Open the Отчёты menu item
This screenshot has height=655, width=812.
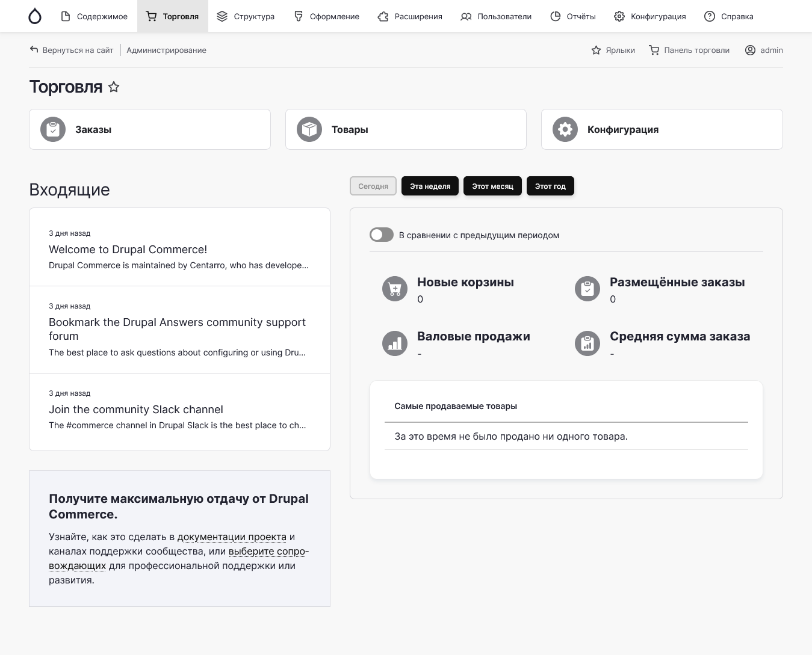pos(573,16)
